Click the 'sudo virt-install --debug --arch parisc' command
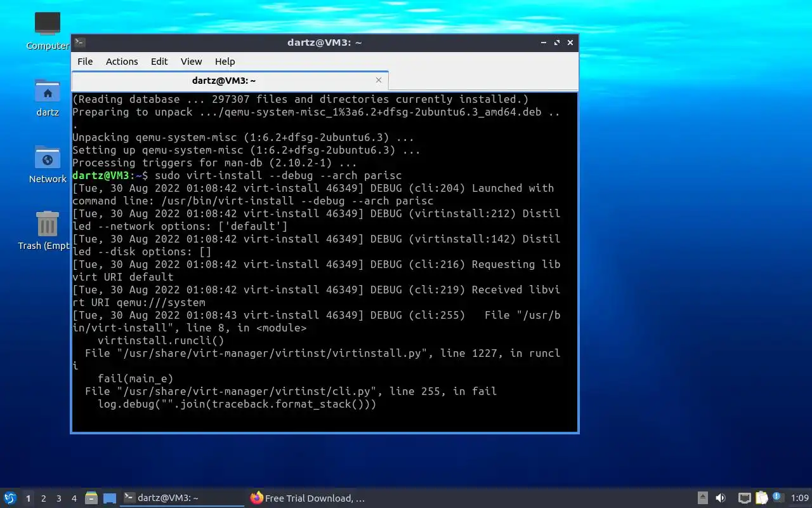Screen dimensions: 812x508 (x=278, y=175)
